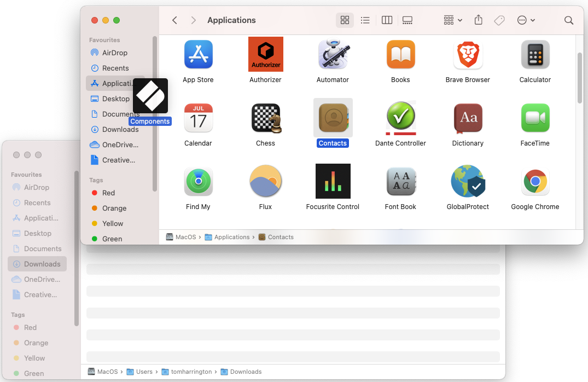This screenshot has height=382, width=588.
Task: Select the FaceTime app icon
Action: pyautogui.click(x=535, y=118)
